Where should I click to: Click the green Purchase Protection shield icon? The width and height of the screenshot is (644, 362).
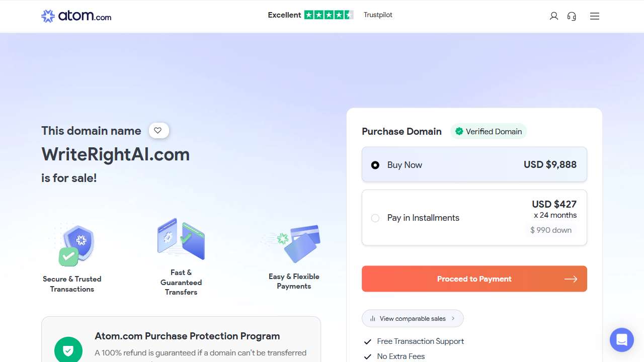[68, 349]
